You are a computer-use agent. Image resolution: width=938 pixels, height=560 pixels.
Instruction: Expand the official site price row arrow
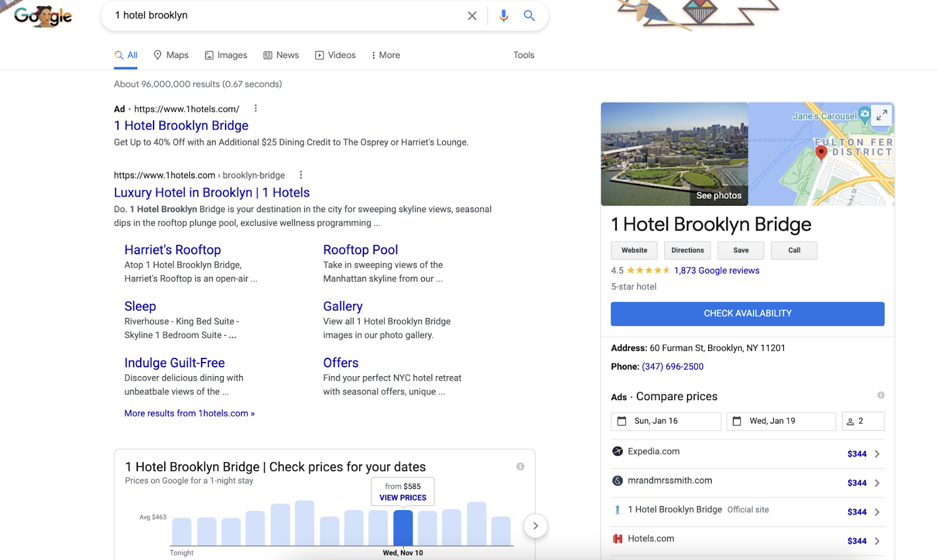pyautogui.click(x=877, y=512)
